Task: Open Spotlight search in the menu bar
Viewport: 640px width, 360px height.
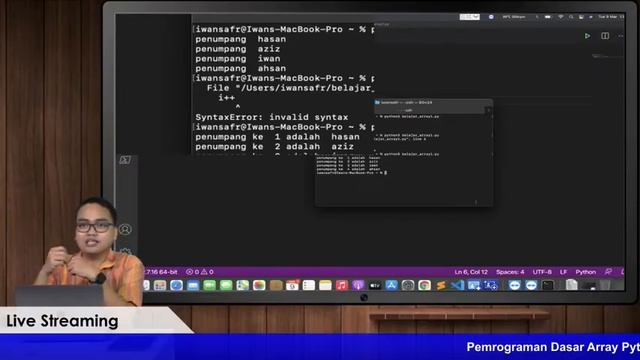Action: (571, 17)
